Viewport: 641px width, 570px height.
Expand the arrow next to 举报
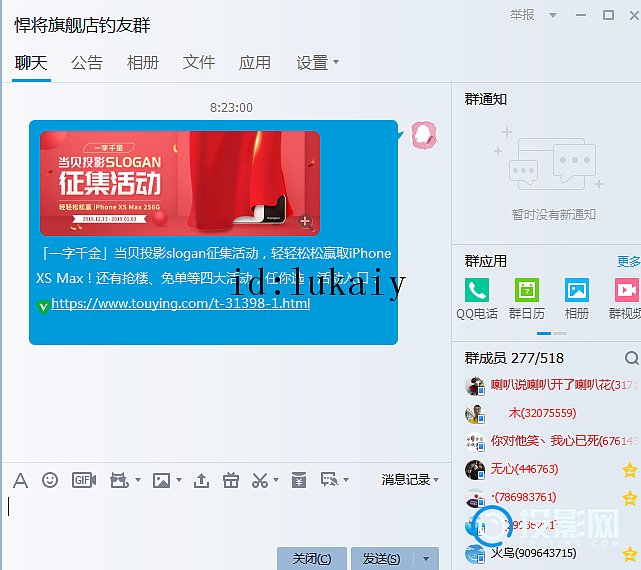click(553, 16)
